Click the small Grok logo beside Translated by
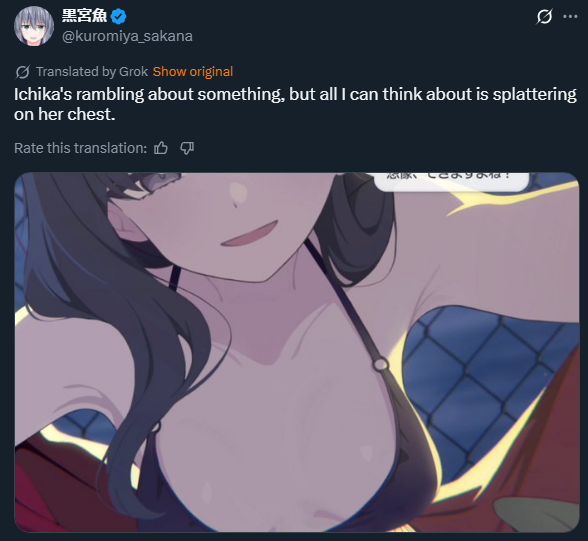Viewport: 588px width, 541px height. click(x=22, y=72)
